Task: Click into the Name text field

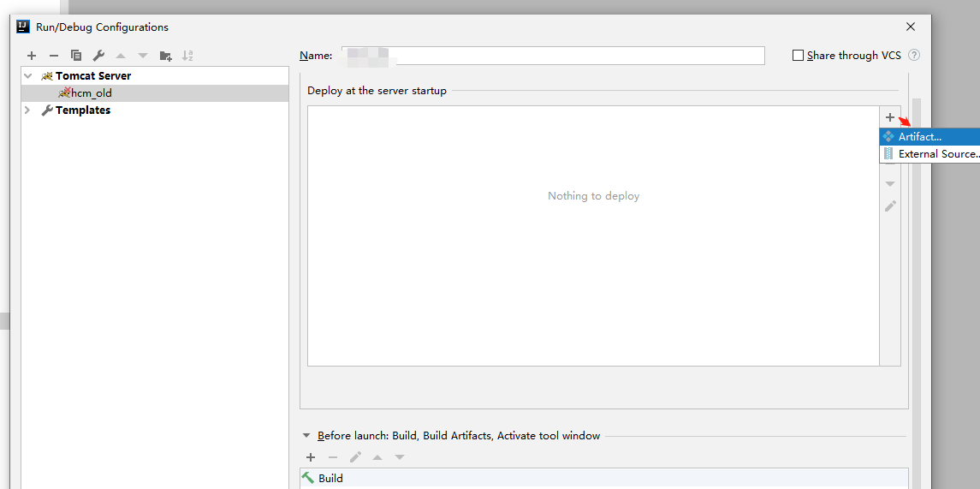Action: click(x=553, y=55)
